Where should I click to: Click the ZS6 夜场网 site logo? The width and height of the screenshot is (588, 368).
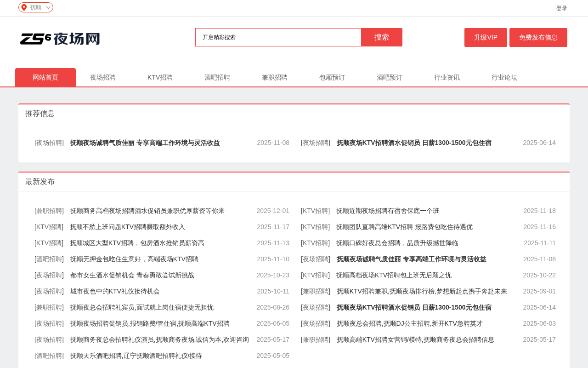pos(60,39)
